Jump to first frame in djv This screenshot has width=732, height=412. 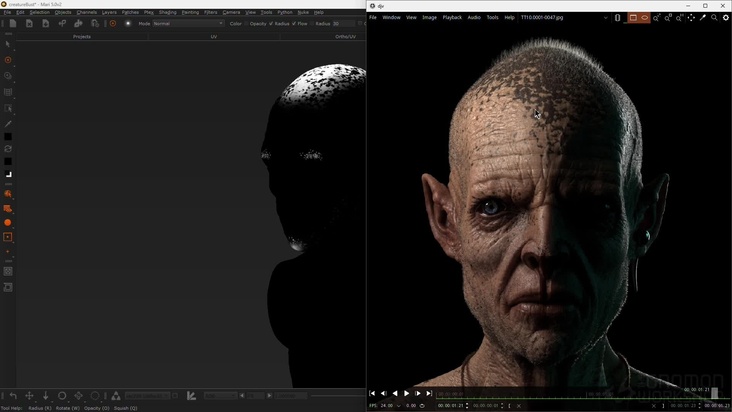pos(372,393)
